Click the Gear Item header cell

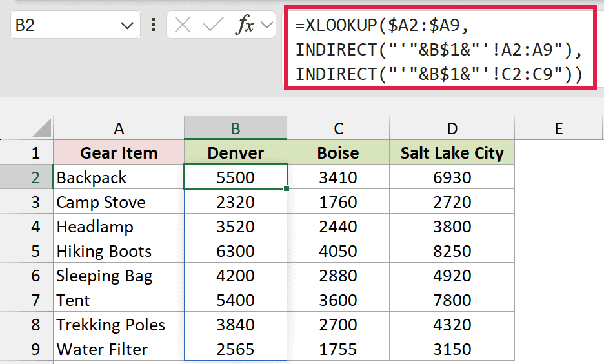tap(119, 152)
